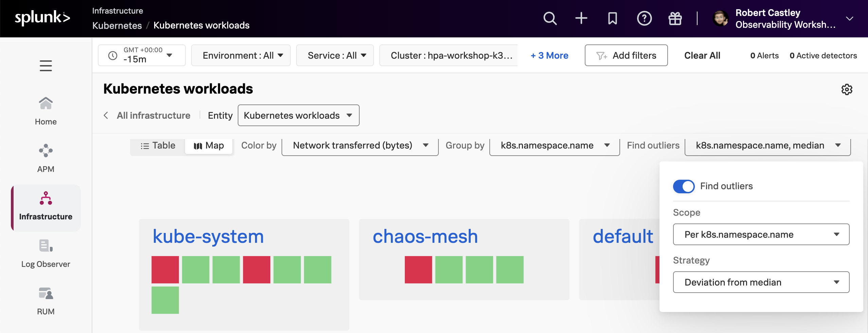Click Clear All to remove filters
Viewport: 868px width, 333px height.
(702, 55)
